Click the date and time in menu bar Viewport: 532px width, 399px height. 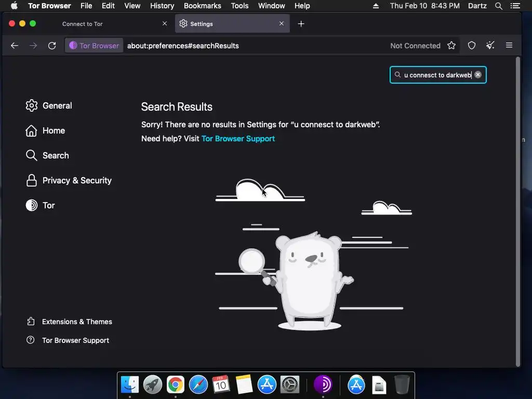click(x=425, y=6)
